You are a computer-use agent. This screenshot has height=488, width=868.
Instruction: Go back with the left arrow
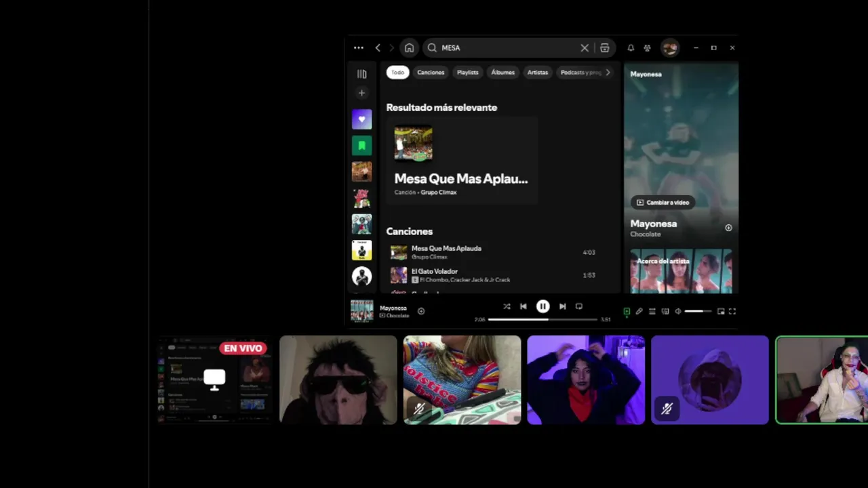(x=378, y=48)
